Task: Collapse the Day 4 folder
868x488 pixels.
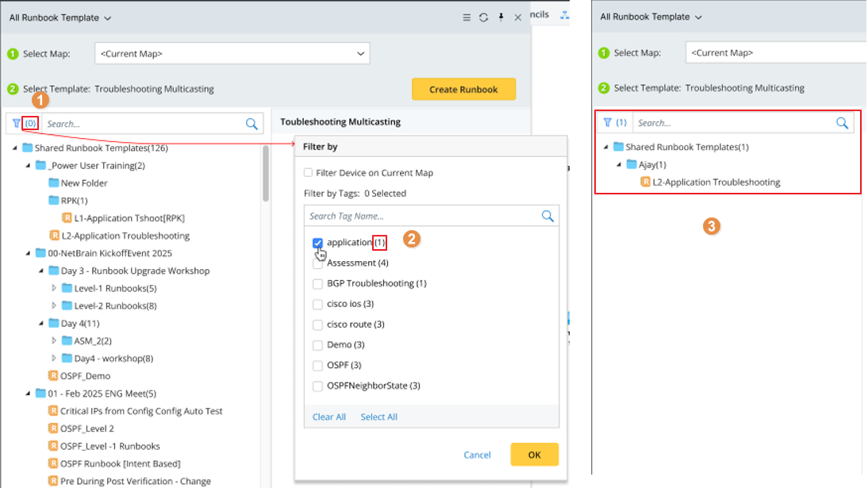Action: click(x=41, y=324)
